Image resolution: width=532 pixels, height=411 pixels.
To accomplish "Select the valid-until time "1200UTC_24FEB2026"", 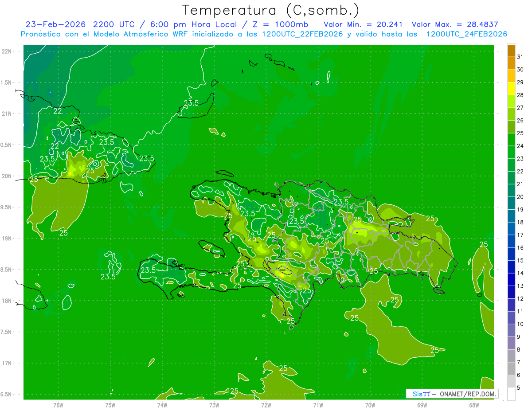I will click(x=467, y=34).
